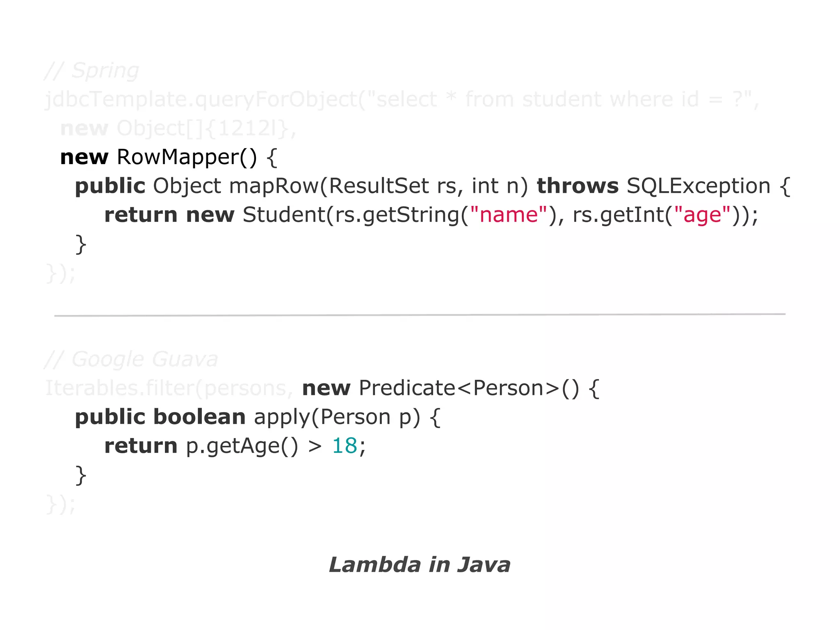Image resolution: width=840 pixels, height=630 pixels.
Task: Click the faded "// Google Guava" comment
Action: click(x=131, y=359)
